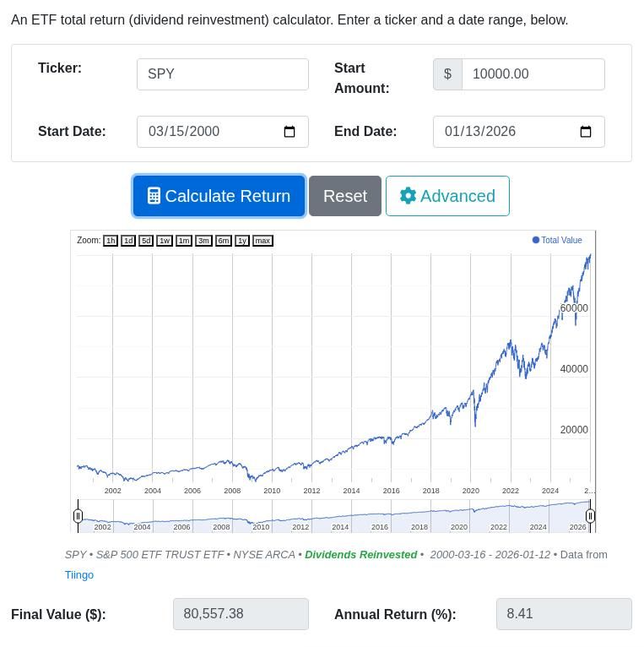Open the Tiingo data source link
This screenshot has width=644, height=647.
[79, 575]
